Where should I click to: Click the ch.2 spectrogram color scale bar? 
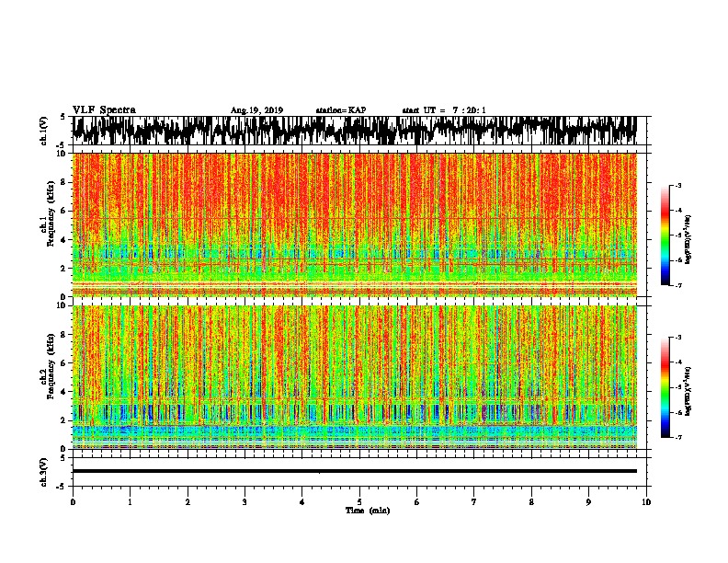pos(665,387)
